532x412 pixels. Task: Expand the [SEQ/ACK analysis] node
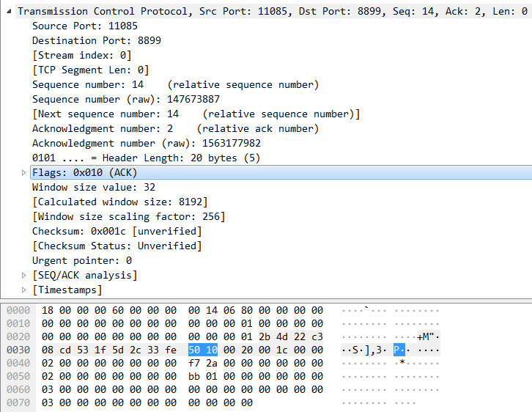pyautogui.click(x=23, y=275)
